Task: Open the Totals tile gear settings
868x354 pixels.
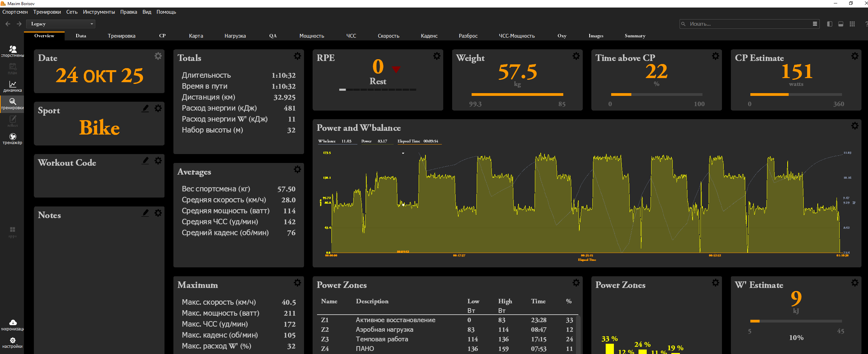Action: pyautogui.click(x=298, y=56)
